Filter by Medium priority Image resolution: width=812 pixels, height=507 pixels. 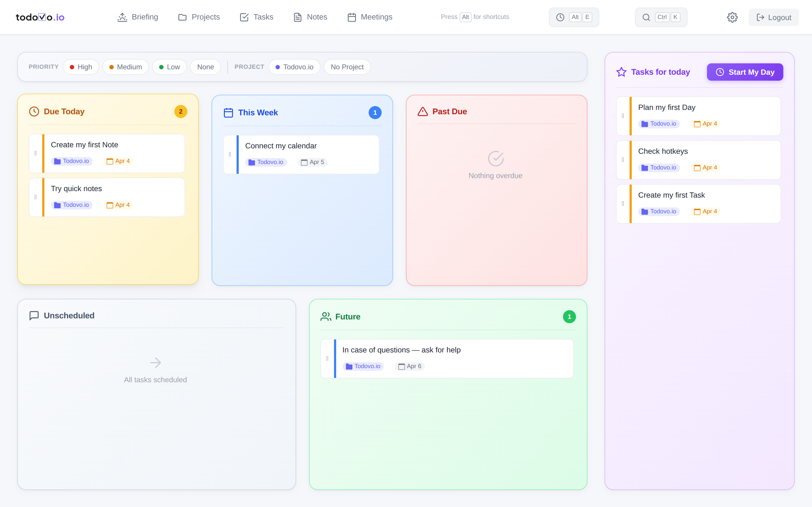(125, 67)
